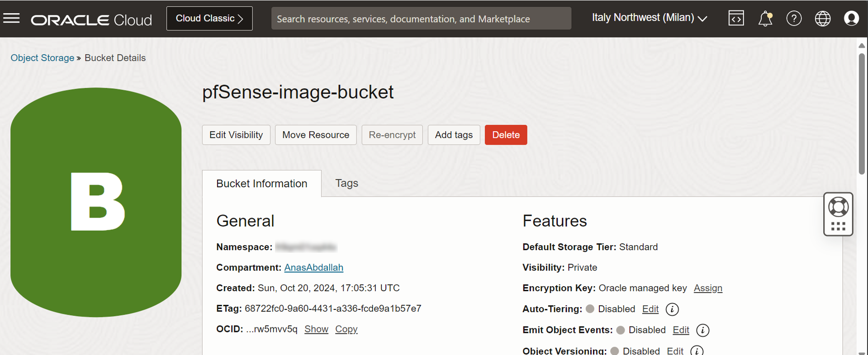Click the support lifebuoy icon
The height and width of the screenshot is (355, 868).
click(838, 207)
